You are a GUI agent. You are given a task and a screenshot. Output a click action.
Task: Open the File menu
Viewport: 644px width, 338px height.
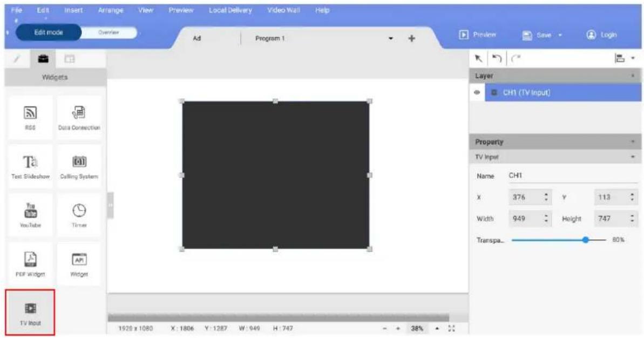16,10
